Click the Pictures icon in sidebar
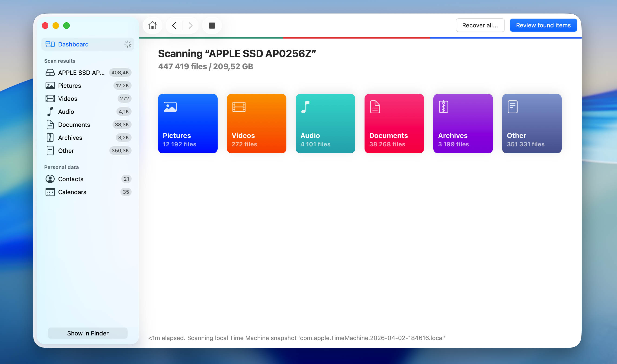 click(50, 86)
